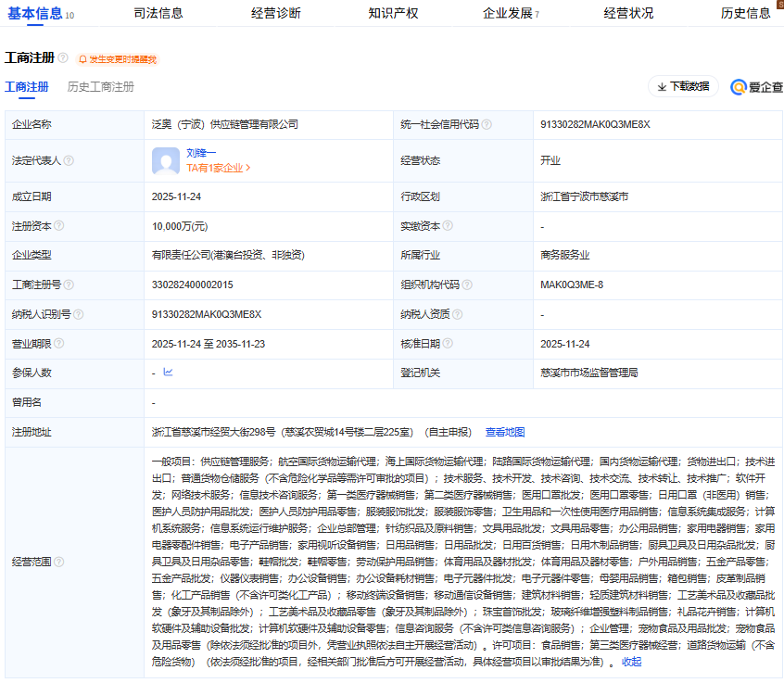Open the 知识产权 tab

pyautogui.click(x=393, y=14)
